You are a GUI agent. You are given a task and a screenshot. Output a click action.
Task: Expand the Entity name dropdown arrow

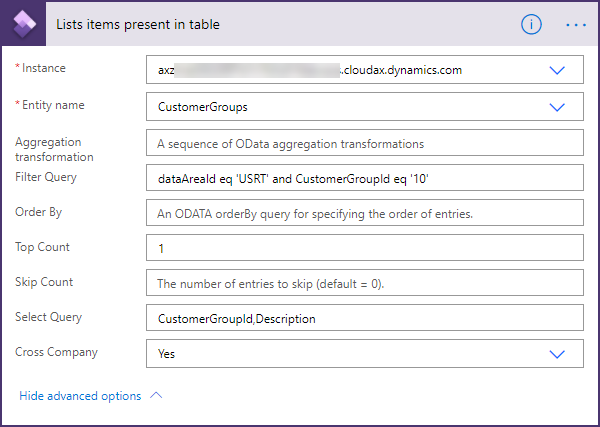coord(557,107)
